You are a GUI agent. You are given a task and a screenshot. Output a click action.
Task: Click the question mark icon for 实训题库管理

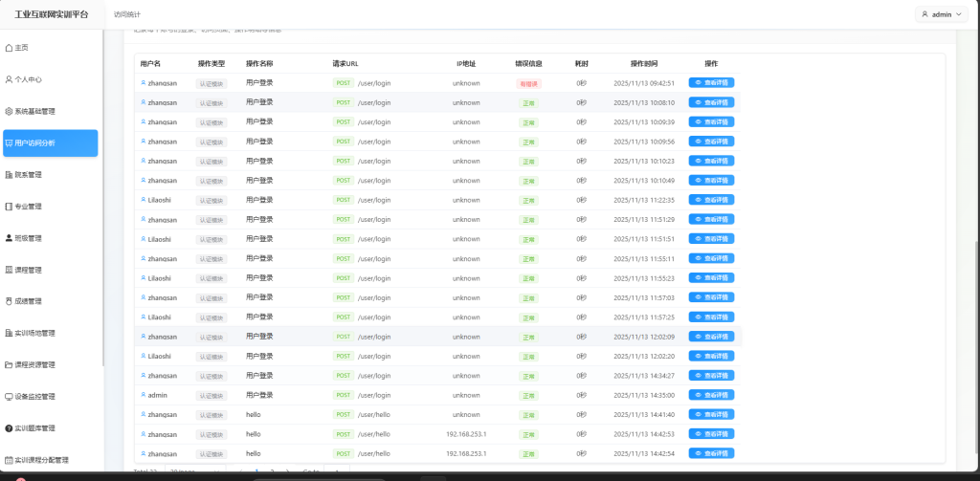10,427
